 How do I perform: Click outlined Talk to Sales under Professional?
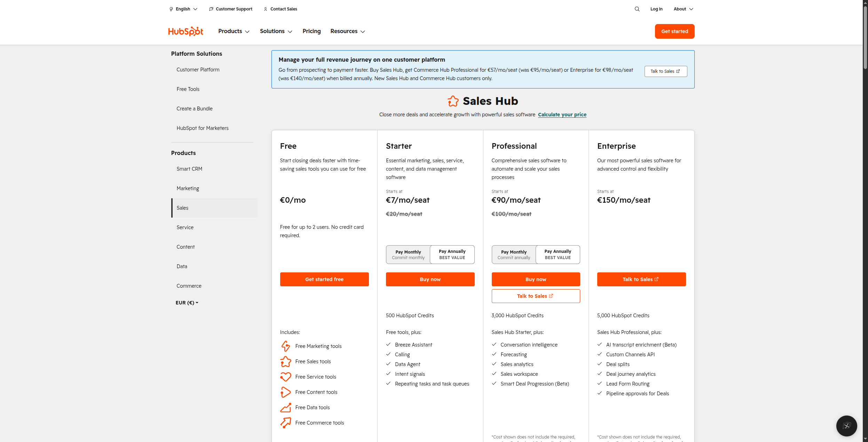coord(536,296)
